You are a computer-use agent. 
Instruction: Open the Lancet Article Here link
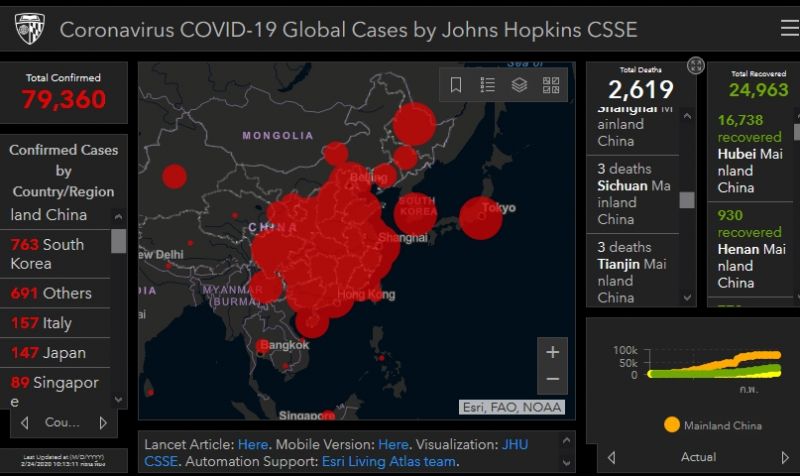(253, 444)
